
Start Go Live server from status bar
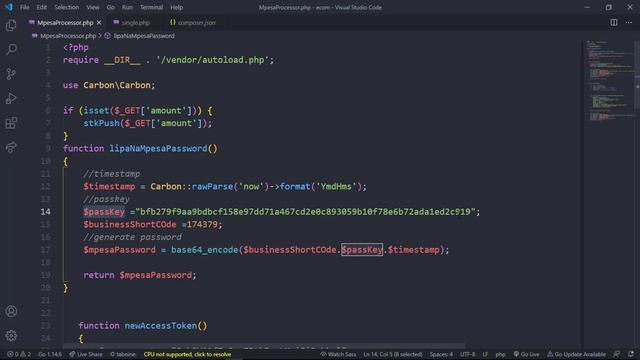pos(526,354)
